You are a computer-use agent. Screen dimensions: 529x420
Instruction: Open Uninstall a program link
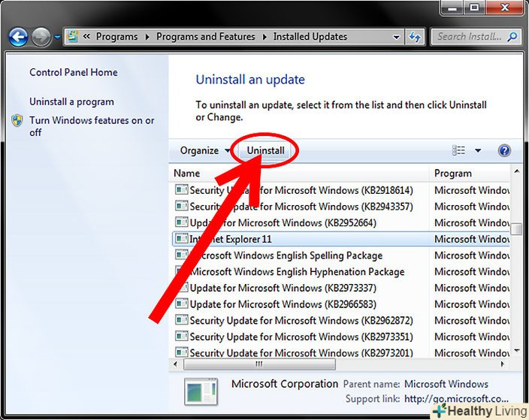click(71, 101)
